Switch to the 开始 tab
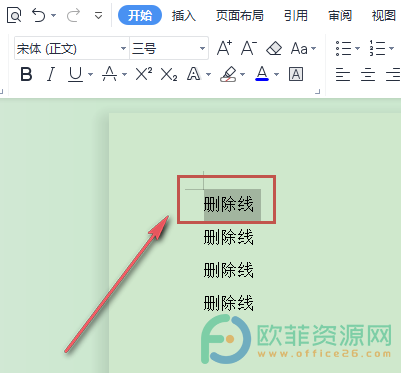401x373 pixels. pos(140,15)
